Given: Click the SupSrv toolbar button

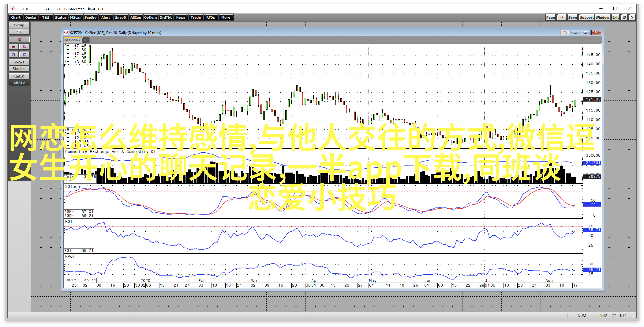Looking at the screenshot, I should point(90,17).
